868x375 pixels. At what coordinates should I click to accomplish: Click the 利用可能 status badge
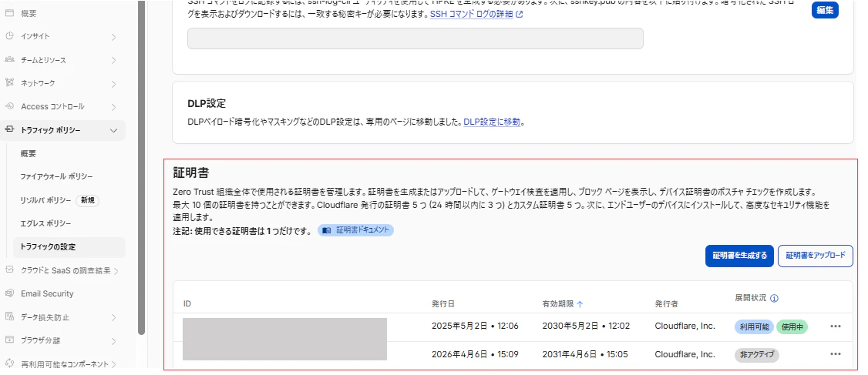[755, 327]
